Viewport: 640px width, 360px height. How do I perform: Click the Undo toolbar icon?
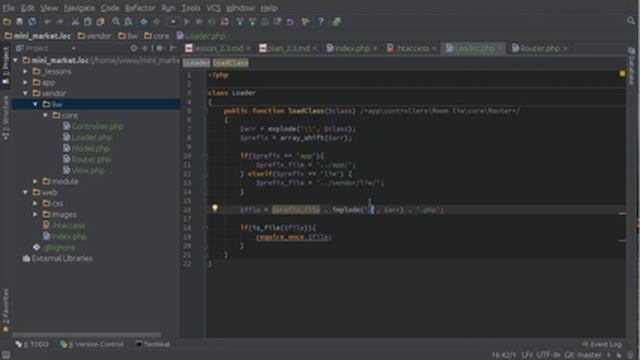coord(48,22)
